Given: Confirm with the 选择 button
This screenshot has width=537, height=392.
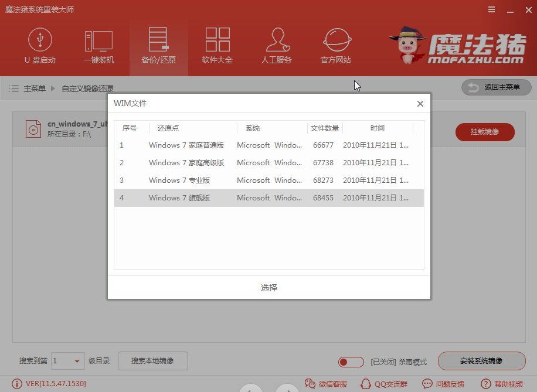Looking at the screenshot, I should click(268, 288).
